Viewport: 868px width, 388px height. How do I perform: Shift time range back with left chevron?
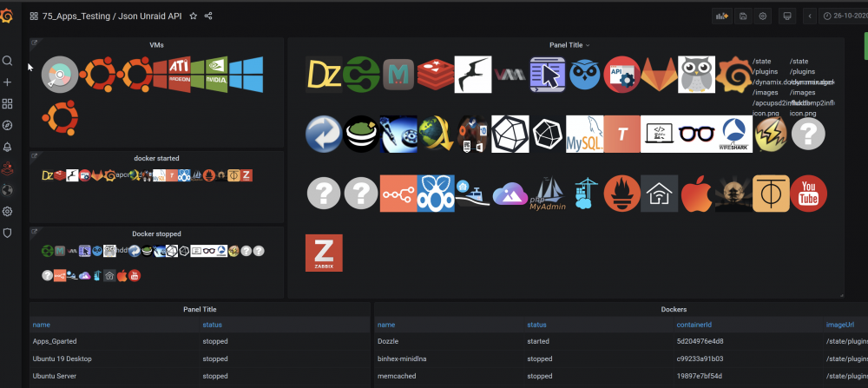[810, 16]
